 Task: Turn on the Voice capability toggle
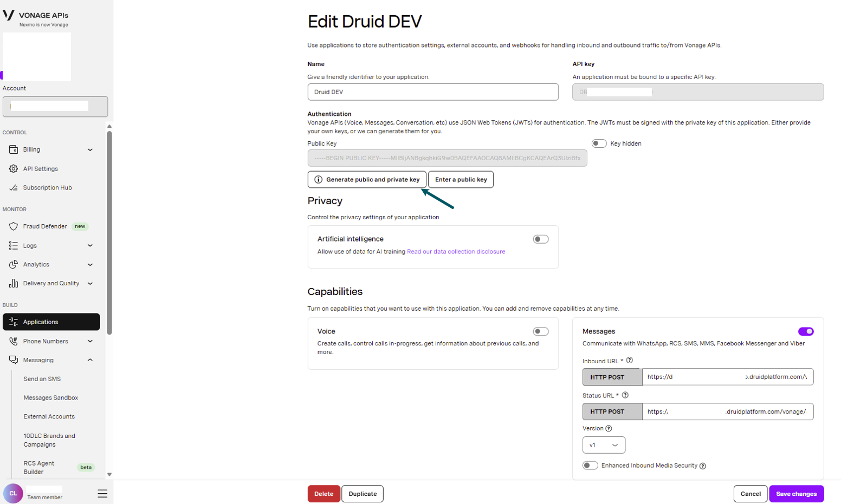[541, 332]
